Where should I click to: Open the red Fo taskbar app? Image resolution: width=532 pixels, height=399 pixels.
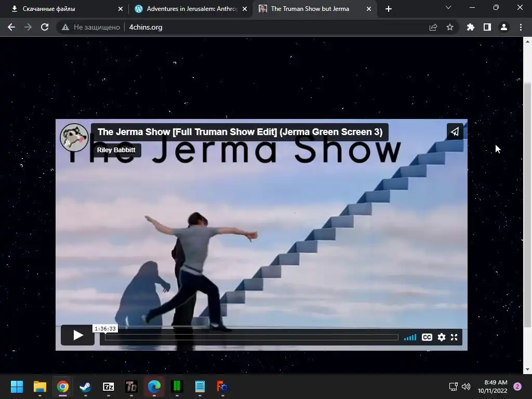coord(222,387)
